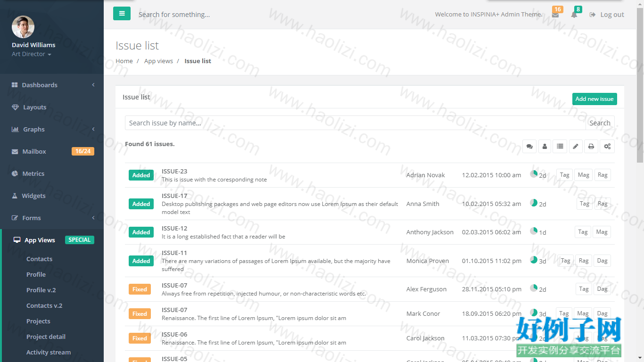The image size is (644, 362).
Task: Click the App Views monitor icon
Action: click(x=17, y=240)
